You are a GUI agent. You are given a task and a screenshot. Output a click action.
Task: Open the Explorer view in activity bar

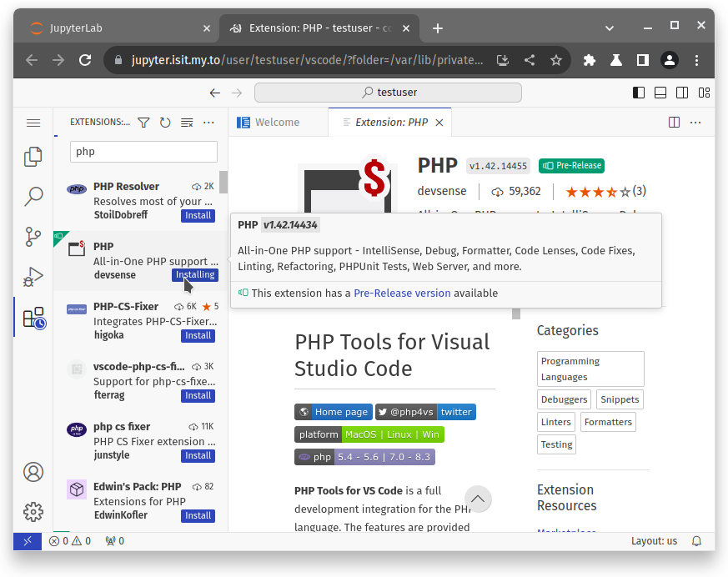[33, 157]
